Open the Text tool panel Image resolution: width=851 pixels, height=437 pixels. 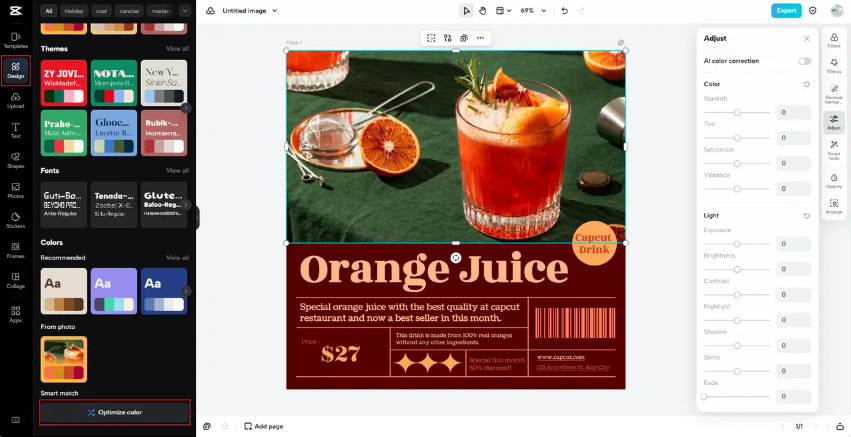click(x=16, y=130)
